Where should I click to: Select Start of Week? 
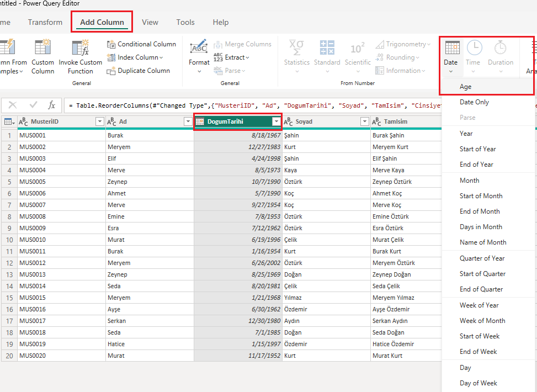tap(488, 336)
